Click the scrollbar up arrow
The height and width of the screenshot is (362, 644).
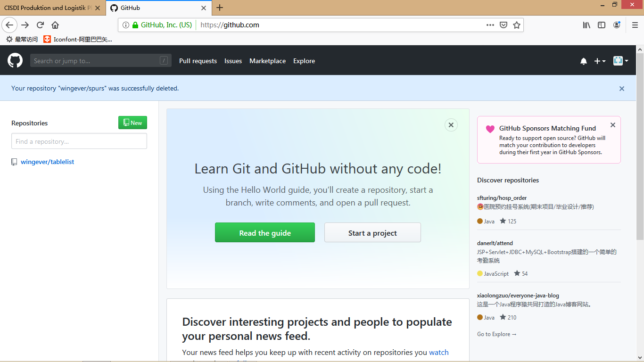[x=640, y=49]
